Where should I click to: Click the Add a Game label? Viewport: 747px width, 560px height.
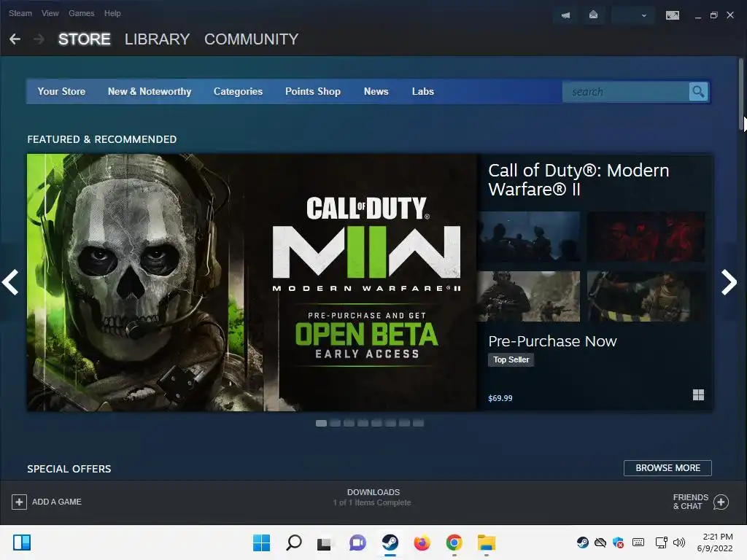[57, 502]
